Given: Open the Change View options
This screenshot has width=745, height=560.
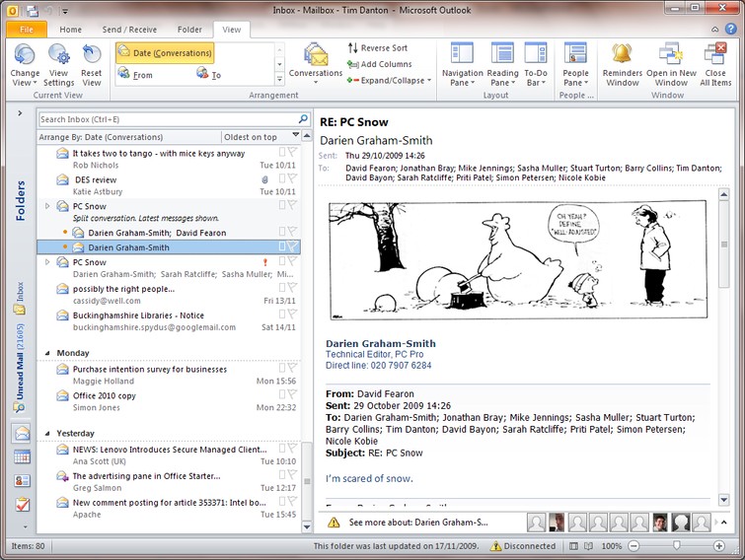Looking at the screenshot, I should pyautogui.click(x=25, y=65).
